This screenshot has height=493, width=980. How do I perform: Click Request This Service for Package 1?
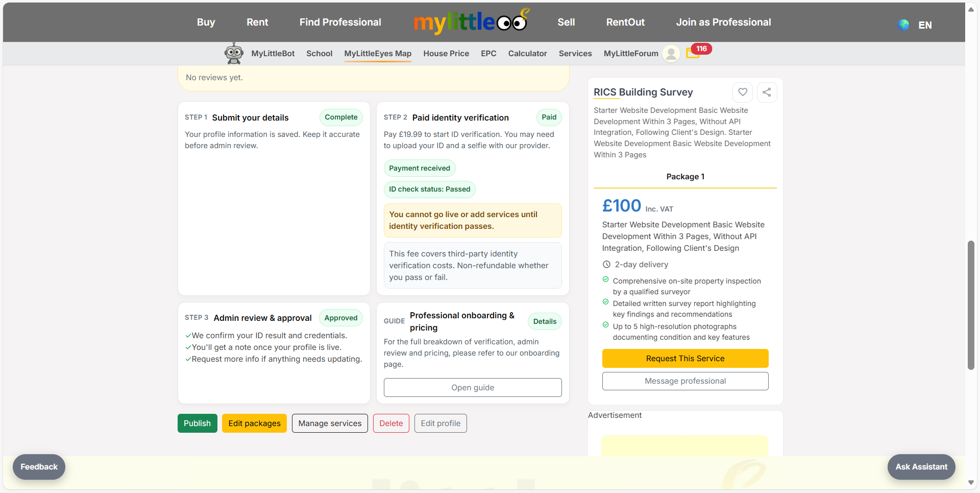tap(685, 358)
